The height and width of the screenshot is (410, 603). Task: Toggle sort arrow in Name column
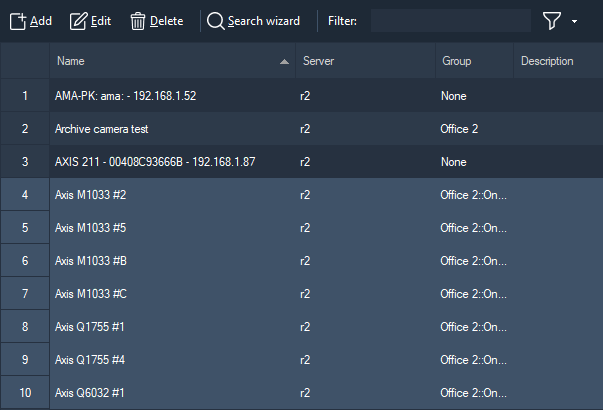coord(285,62)
